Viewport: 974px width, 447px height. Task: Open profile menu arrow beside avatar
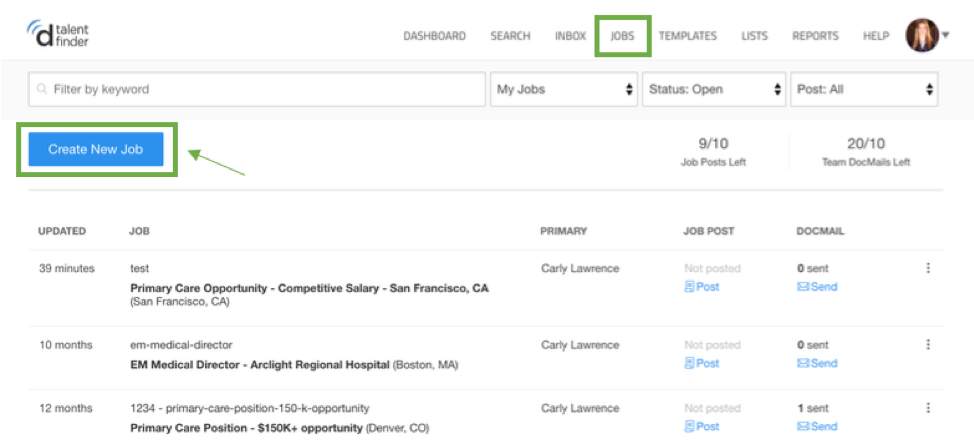pyautogui.click(x=945, y=35)
